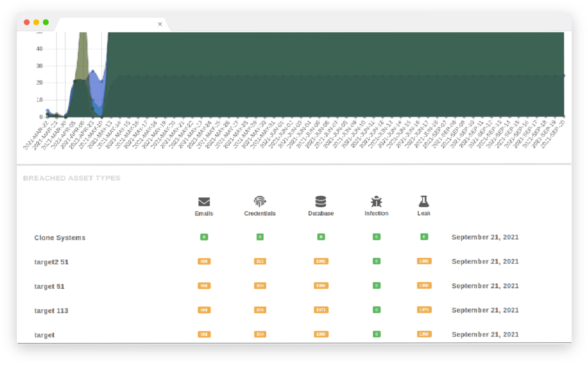Click the Emails badge for Clone Systems
Screen dimensions: 588x368
click(204, 237)
